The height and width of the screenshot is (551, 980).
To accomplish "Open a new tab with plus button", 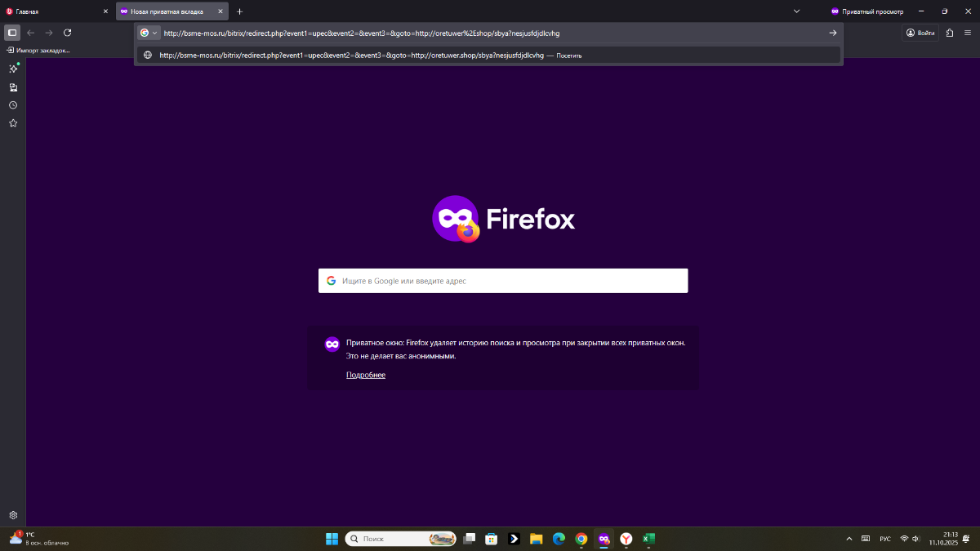I will coord(239,11).
